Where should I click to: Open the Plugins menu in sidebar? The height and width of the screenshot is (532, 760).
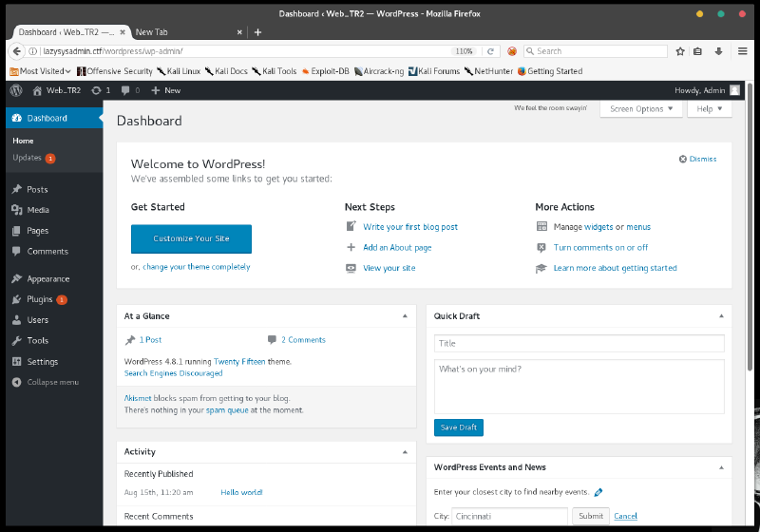point(40,299)
